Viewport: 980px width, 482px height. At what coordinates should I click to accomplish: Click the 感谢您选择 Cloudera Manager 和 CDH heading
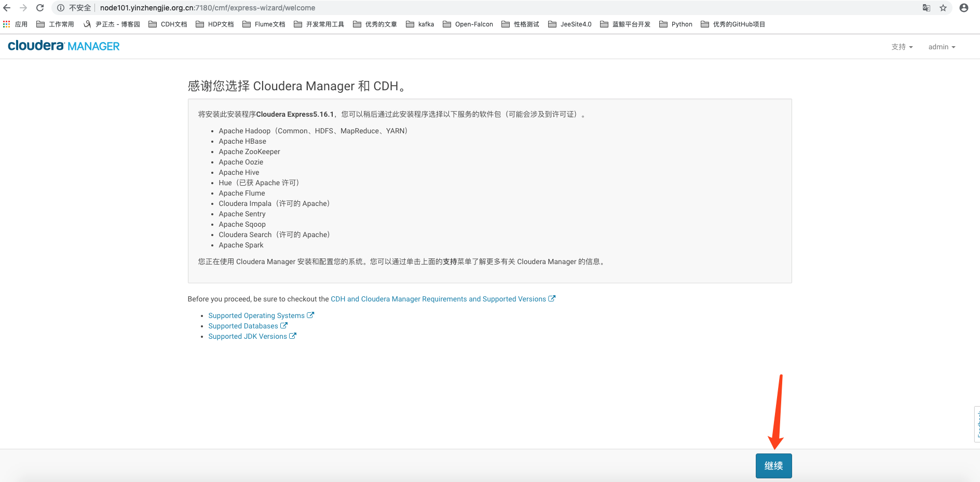296,86
